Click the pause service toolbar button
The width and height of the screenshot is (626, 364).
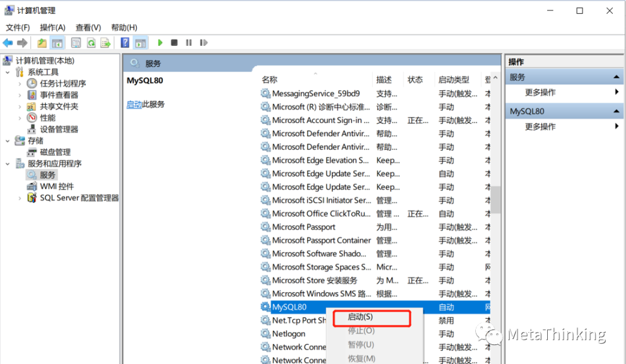click(x=189, y=43)
